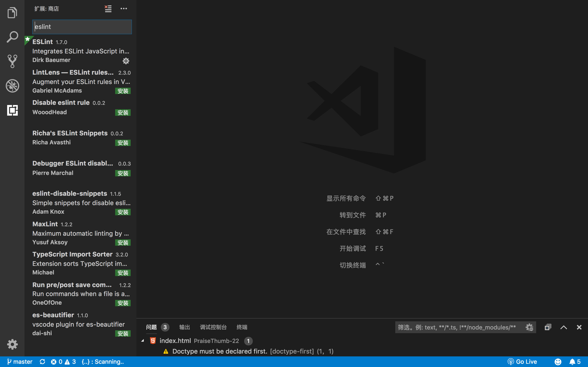
Task: Install the LintLens extension
Action: coord(123,91)
